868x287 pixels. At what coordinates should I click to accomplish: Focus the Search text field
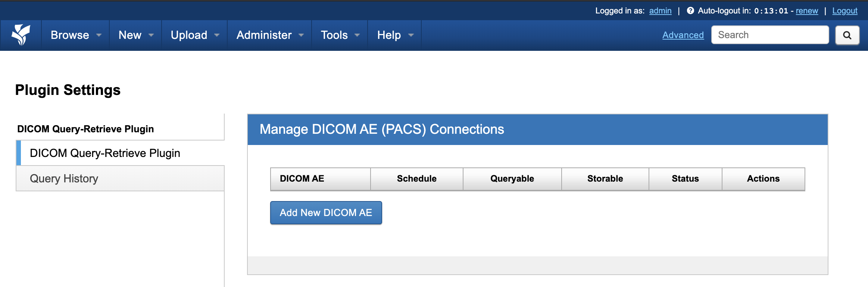click(769, 35)
